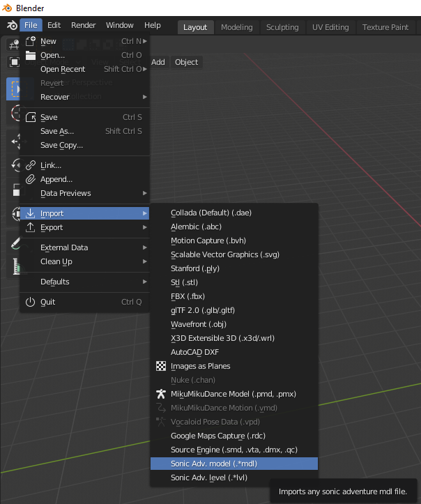Select AutoCAD DXF import option
This screenshot has height=504, width=421.
tap(234, 352)
